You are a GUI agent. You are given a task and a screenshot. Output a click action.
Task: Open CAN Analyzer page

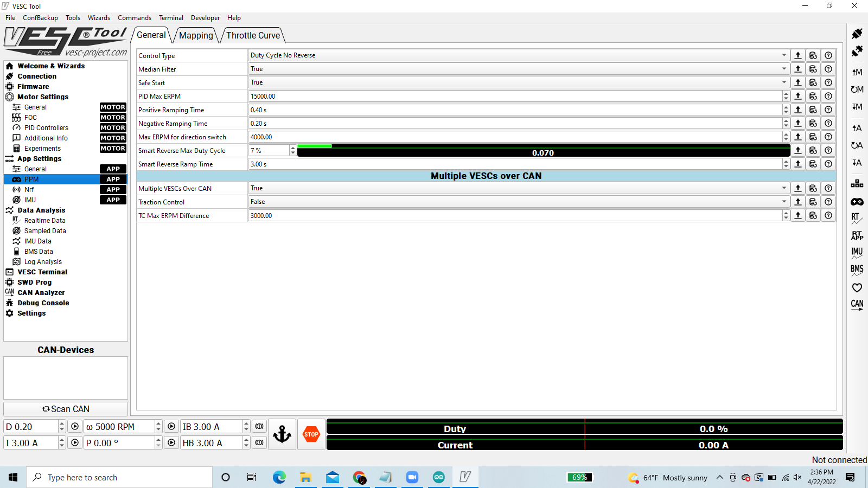(41, 293)
